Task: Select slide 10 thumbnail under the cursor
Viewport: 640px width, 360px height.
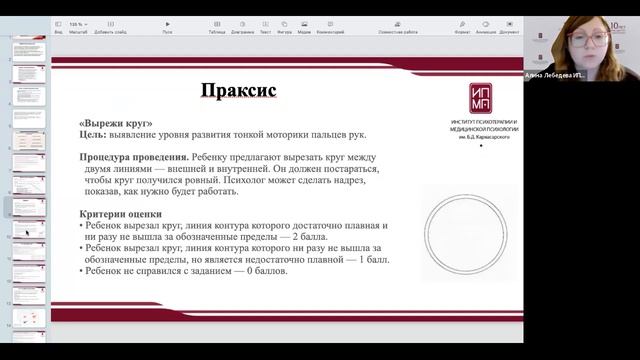Action: [x=29, y=229]
